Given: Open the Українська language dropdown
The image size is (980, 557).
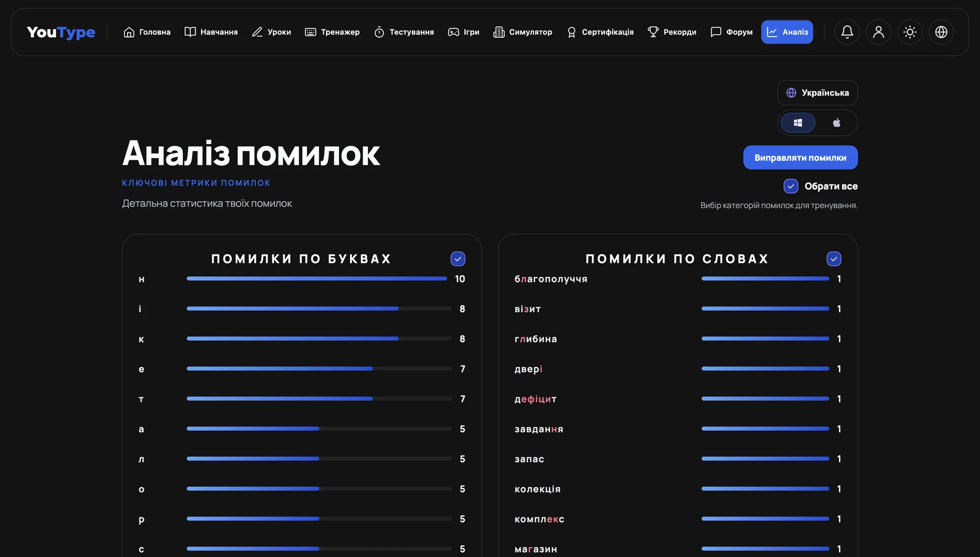Looking at the screenshot, I should click(x=817, y=93).
